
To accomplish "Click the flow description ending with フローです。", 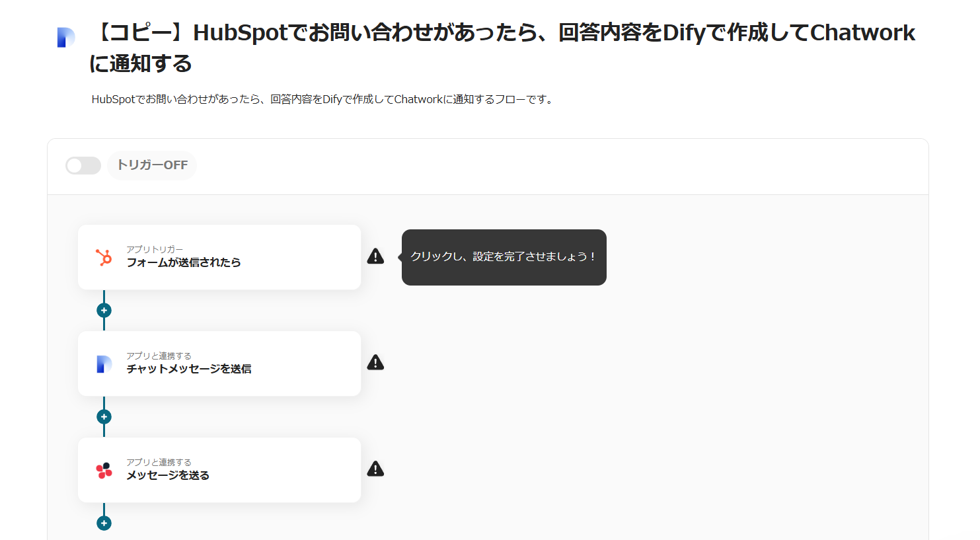I will (323, 99).
